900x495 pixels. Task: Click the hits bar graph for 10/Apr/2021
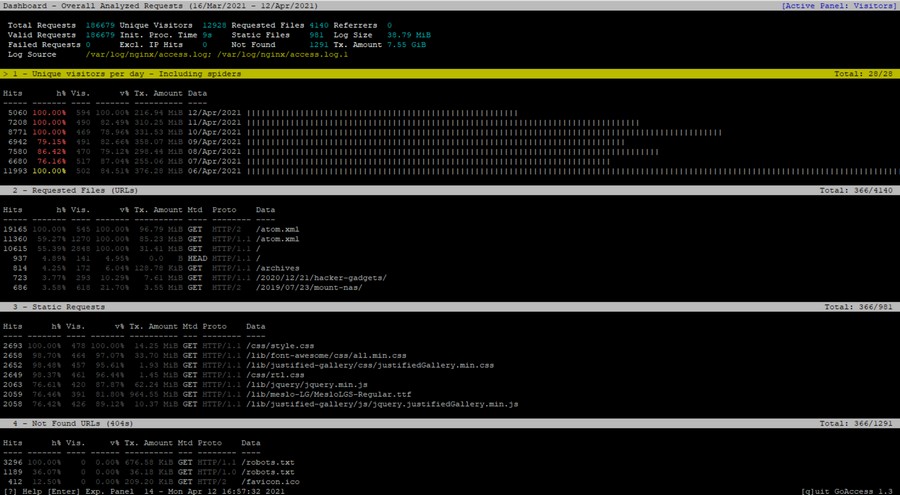(x=484, y=132)
